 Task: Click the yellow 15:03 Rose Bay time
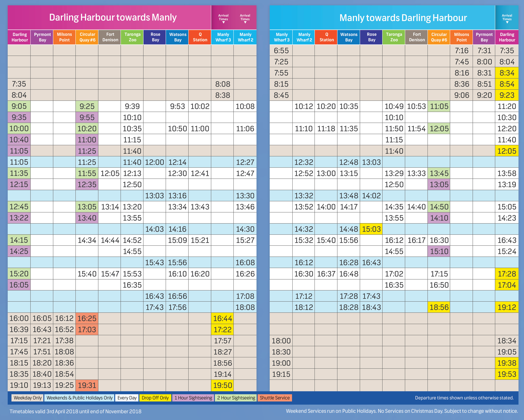click(x=371, y=229)
